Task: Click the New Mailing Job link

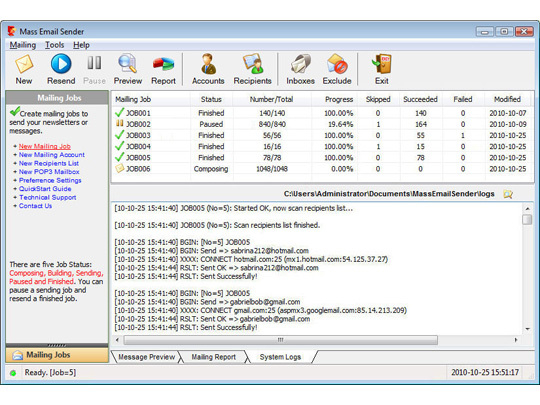Action: pos(45,146)
